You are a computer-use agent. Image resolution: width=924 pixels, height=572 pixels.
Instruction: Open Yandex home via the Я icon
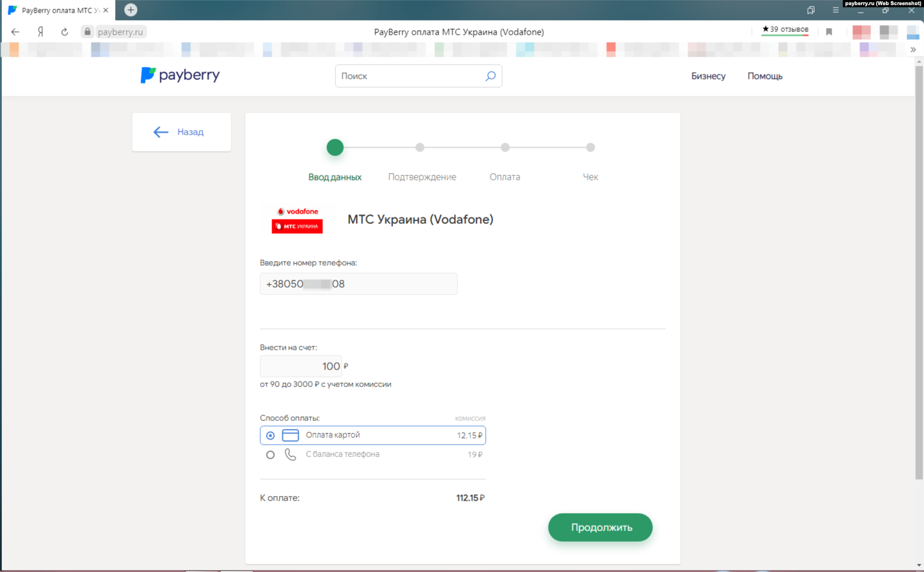point(41,32)
